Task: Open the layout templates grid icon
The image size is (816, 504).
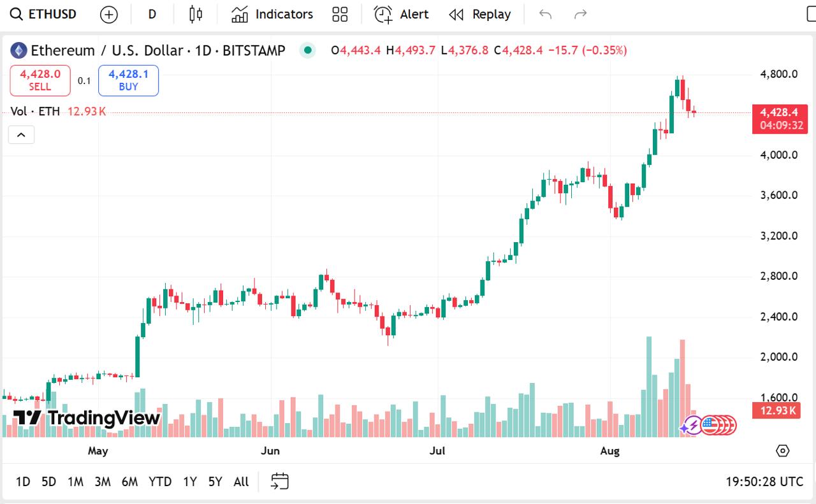Action: [x=340, y=15]
